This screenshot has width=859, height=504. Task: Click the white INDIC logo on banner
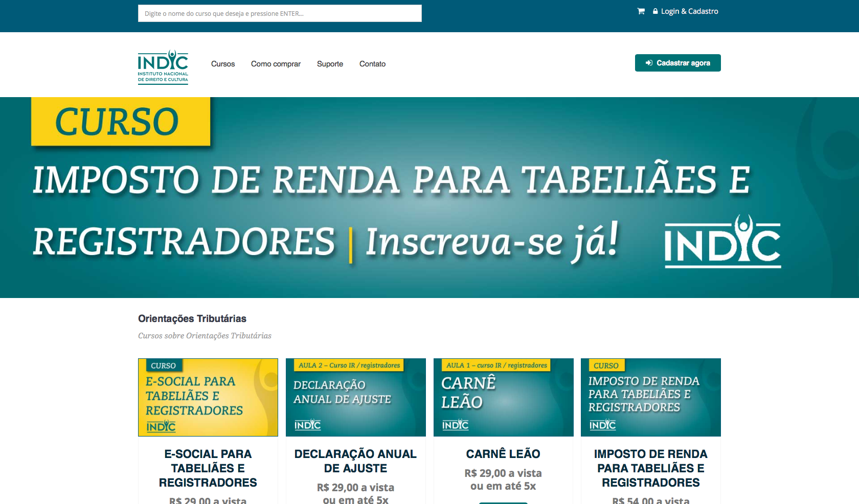(722, 241)
